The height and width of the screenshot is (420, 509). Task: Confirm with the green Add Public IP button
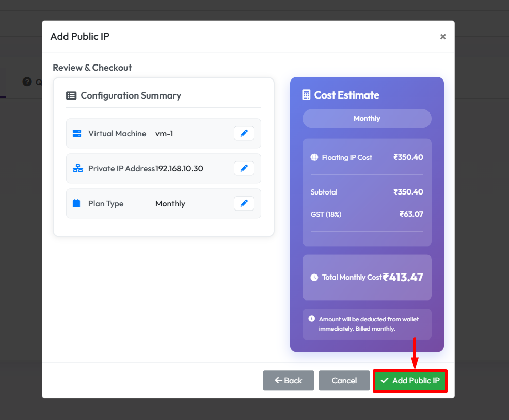[x=410, y=381]
